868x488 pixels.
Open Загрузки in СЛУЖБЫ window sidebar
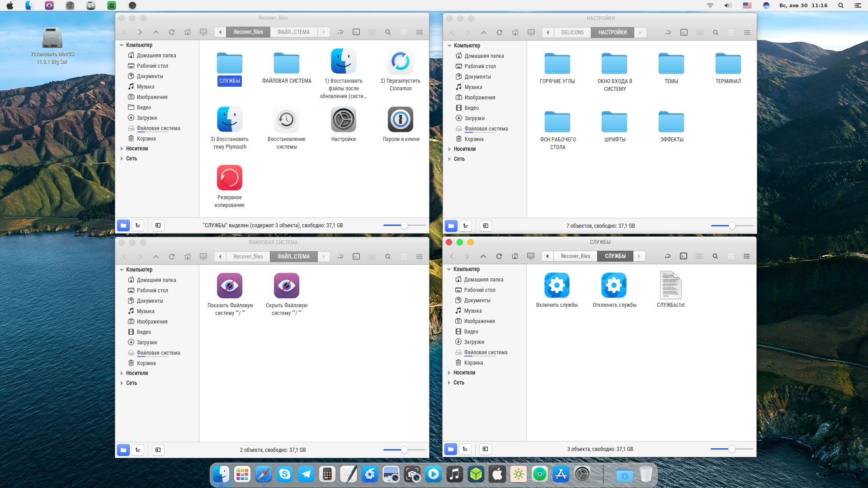474,342
